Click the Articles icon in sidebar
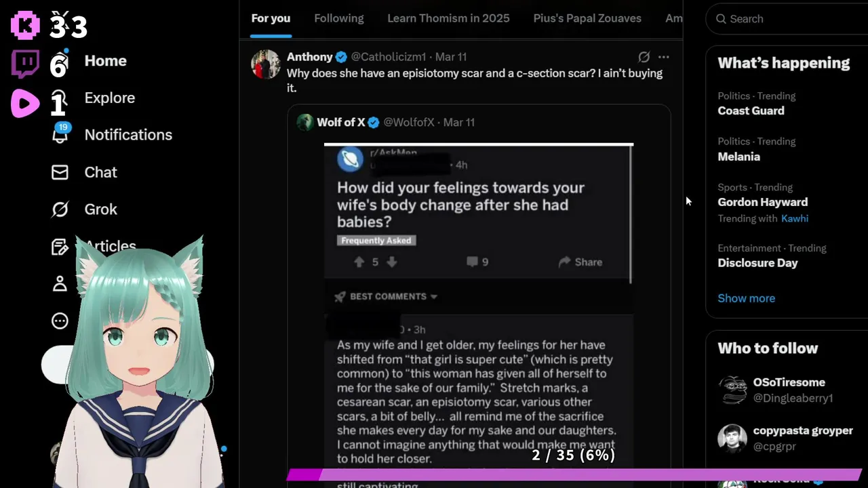Image resolution: width=868 pixels, height=488 pixels. click(60, 247)
